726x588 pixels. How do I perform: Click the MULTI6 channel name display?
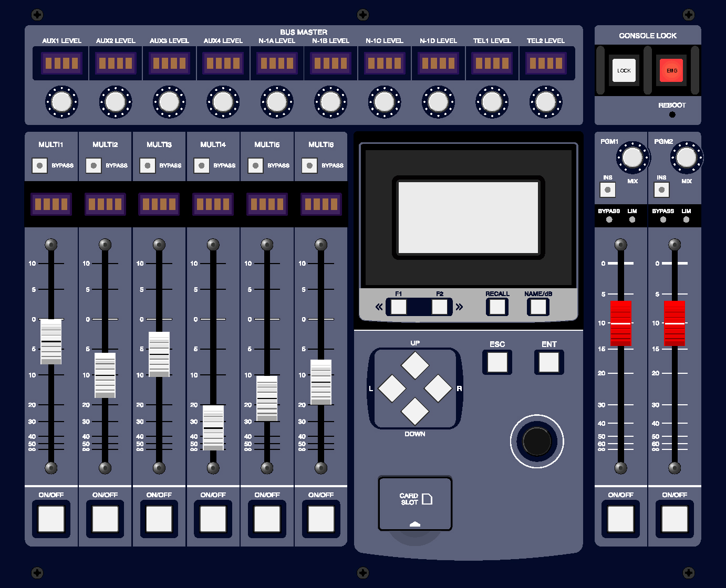321,204
